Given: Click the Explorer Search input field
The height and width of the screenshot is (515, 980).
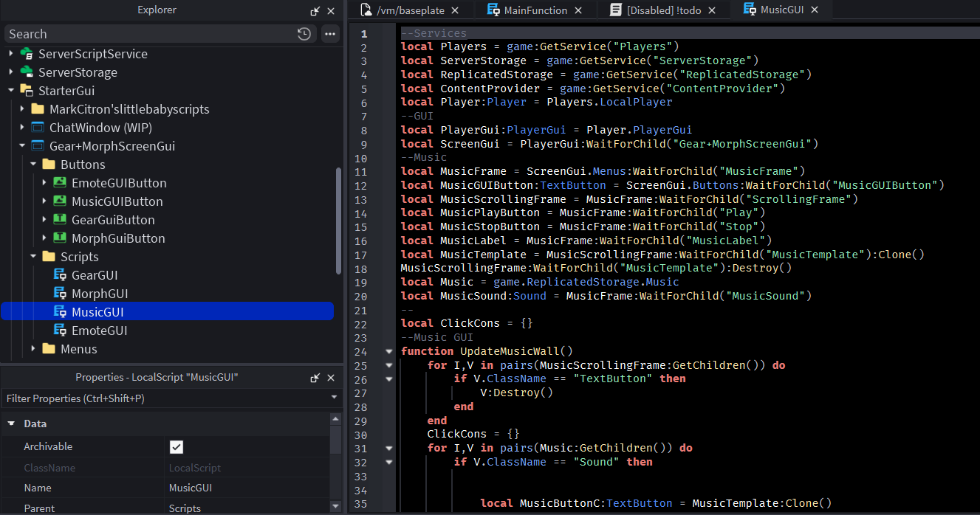Looking at the screenshot, I should [148, 34].
